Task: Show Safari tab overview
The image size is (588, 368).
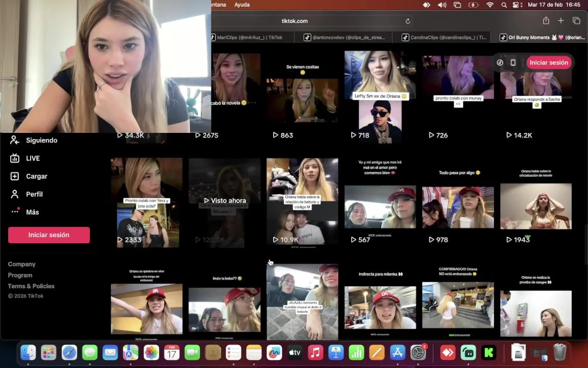Action: point(576,20)
